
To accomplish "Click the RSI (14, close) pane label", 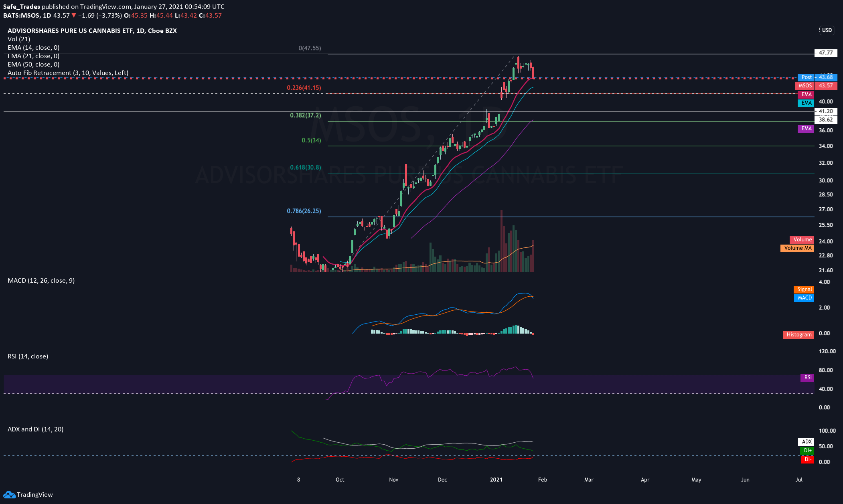I will coord(28,356).
